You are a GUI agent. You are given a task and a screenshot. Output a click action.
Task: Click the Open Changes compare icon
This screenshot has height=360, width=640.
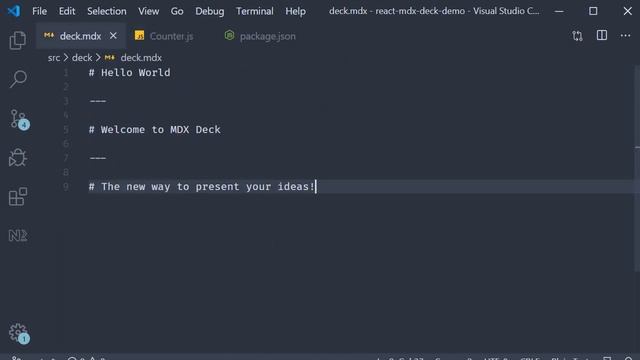point(577,36)
